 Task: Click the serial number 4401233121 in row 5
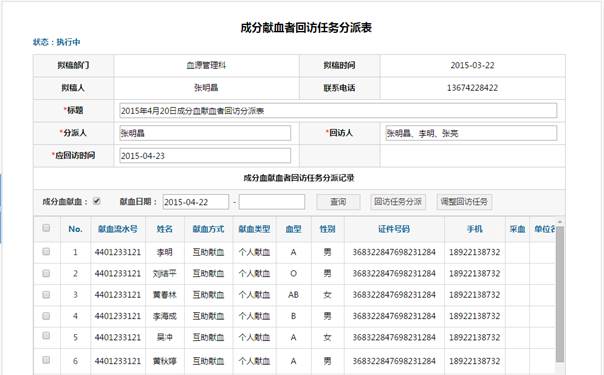pyautogui.click(x=117, y=337)
